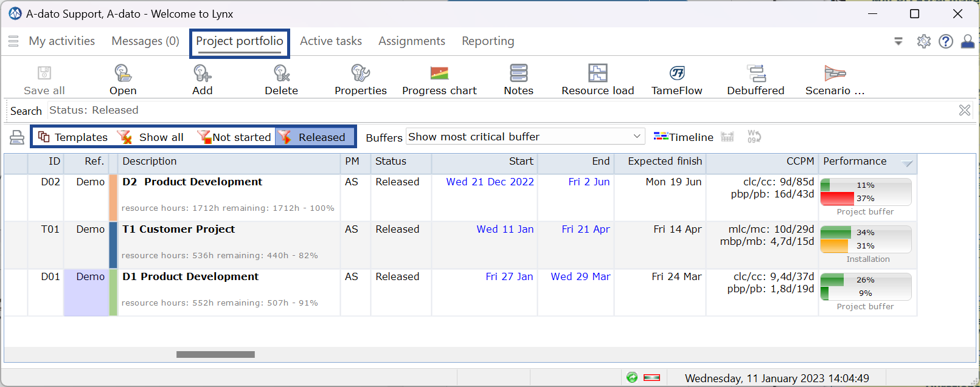Go to the Reporting tab
Viewport: 980px width, 387px height.
click(488, 41)
